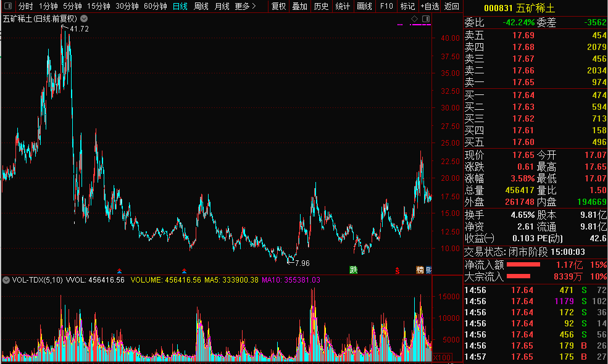
Task: Expand the VOL-TDX indicator dropdown
Action: [6, 279]
